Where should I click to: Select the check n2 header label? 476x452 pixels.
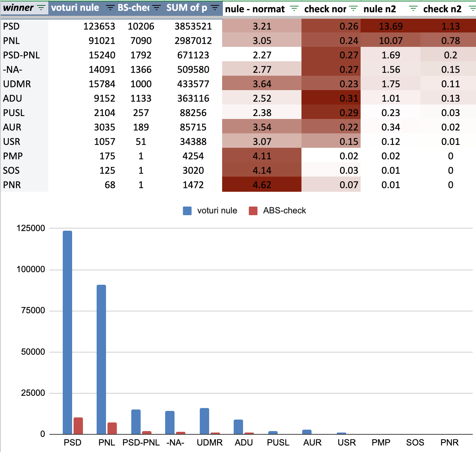(442, 9)
